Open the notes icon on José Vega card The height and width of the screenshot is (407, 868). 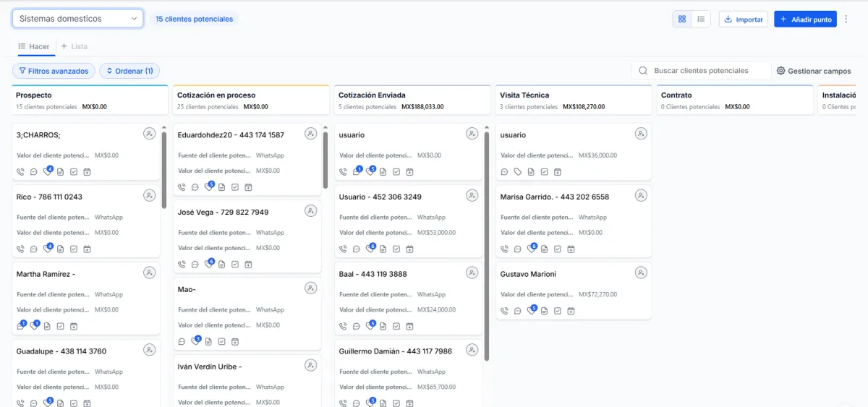point(222,265)
